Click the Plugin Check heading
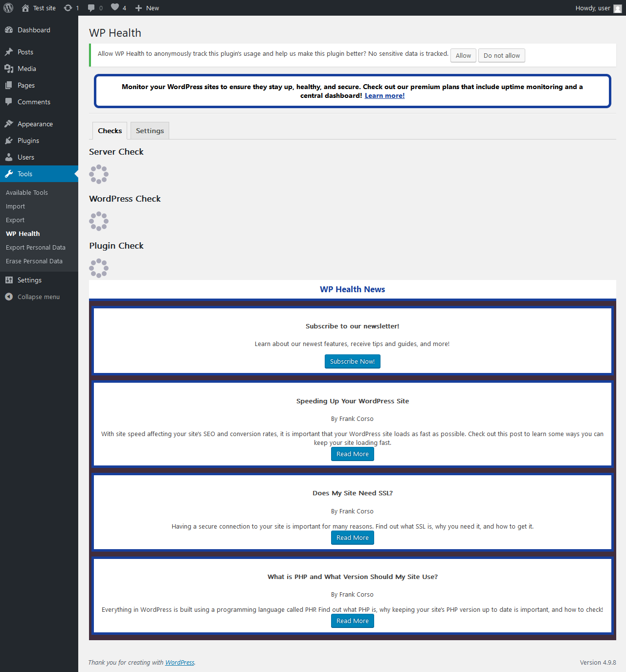This screenshot has height=672, width=626. tap(116, 246)
